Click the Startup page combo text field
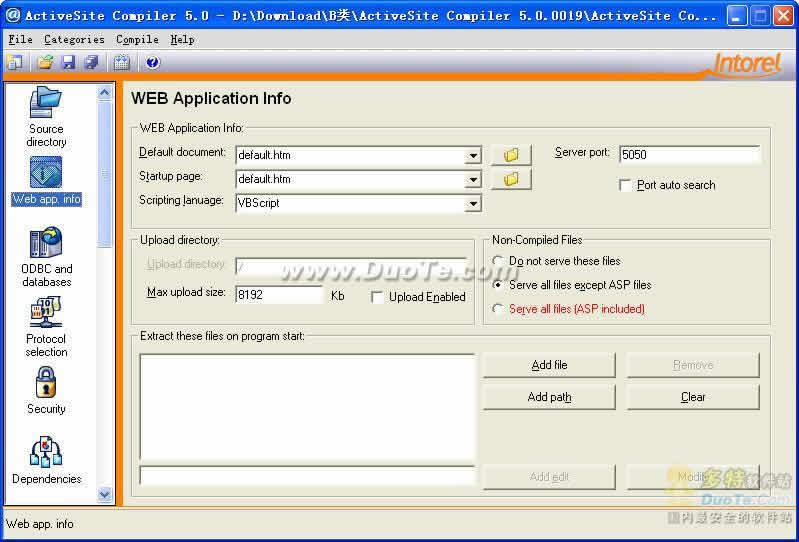799x542 pixels. tap(350, 179)
